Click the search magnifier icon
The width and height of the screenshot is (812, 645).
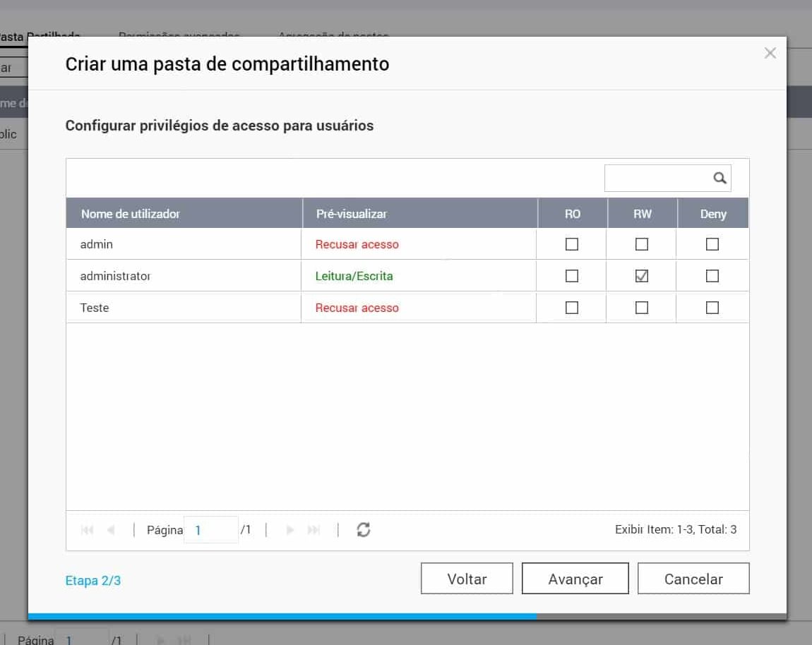[x=720, y=179]
